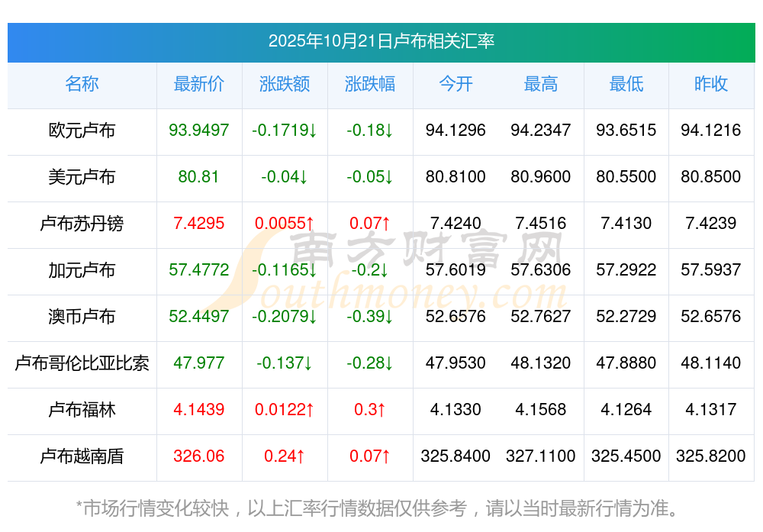
Task: Click change value 0.24↑
Action: (284, 456)
